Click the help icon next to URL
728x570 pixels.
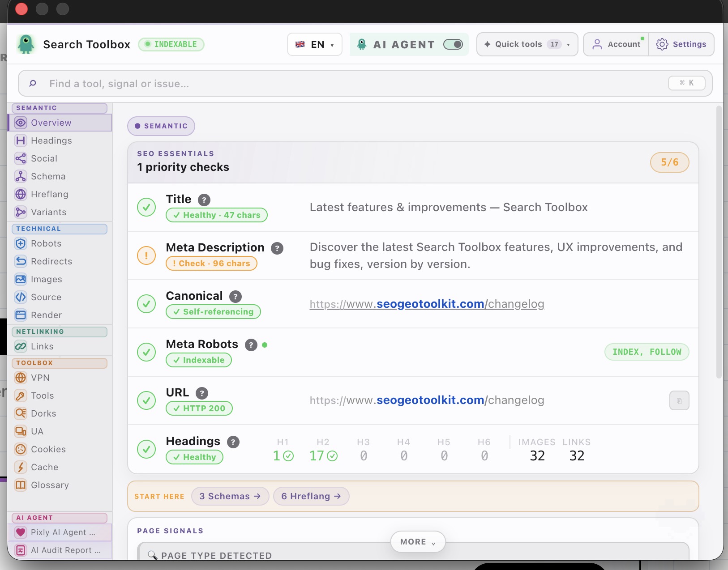[x=202, y=393]
